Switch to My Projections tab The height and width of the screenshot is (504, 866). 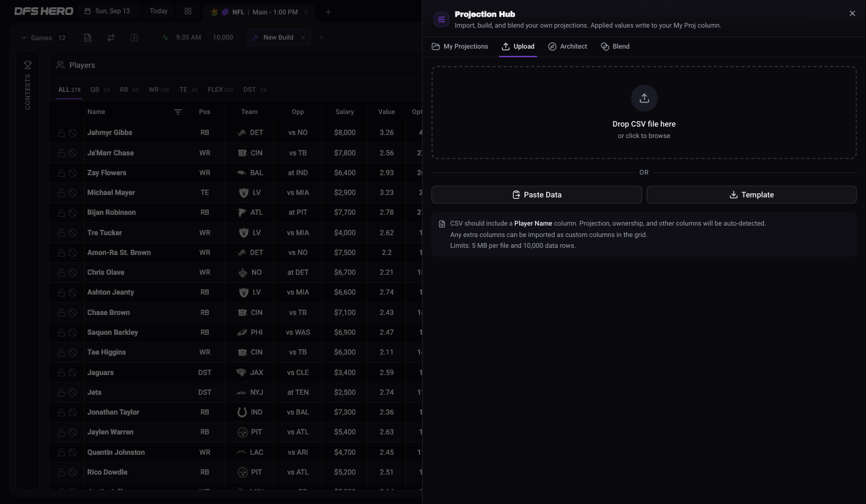click(460, 46)
